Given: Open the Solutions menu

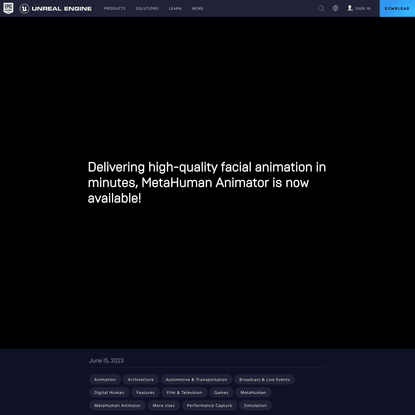Looking at the screenshot, I should pos(147,8).
